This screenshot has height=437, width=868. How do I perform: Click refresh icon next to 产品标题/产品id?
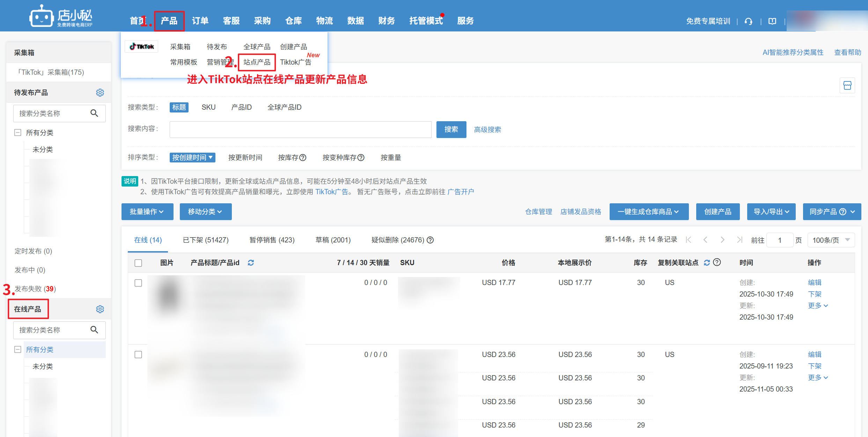[x=251, y=263]
